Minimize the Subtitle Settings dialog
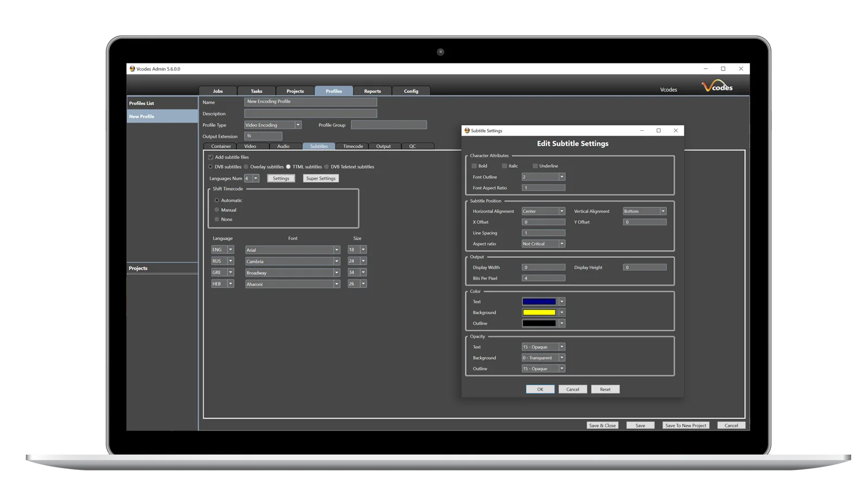 click(x=642, y=131)
